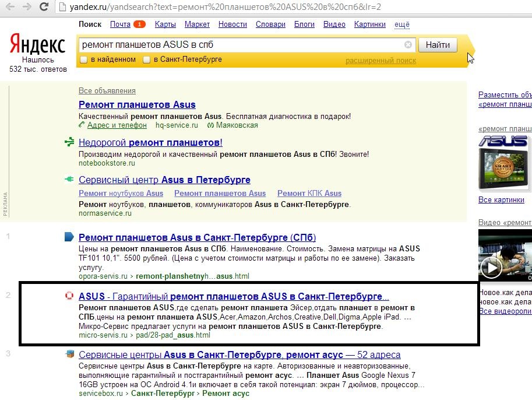
Task: Open the 'Все объявления' link
Action: point(107,90)
